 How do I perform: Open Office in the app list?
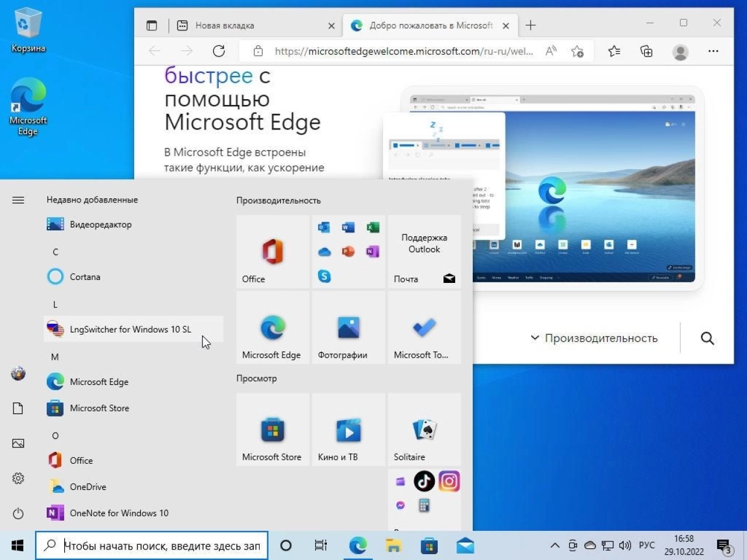pos(133,461)
